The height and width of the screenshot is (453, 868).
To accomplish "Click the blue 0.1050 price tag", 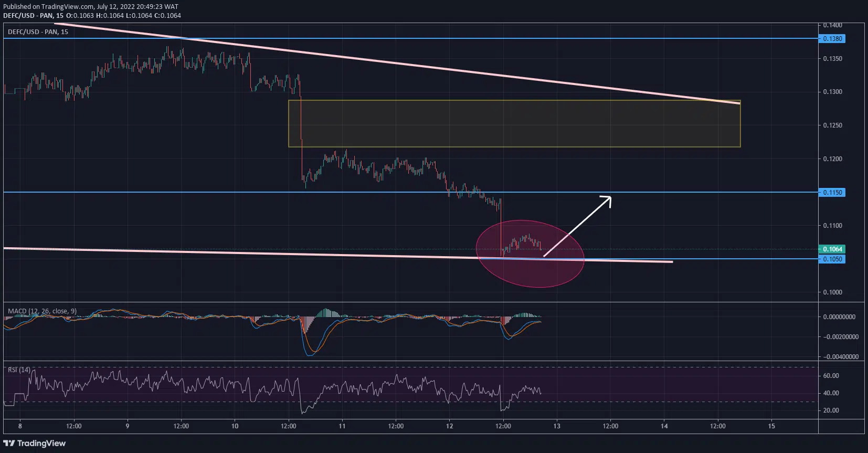I will pyautogui.click(x=832, y=259).
